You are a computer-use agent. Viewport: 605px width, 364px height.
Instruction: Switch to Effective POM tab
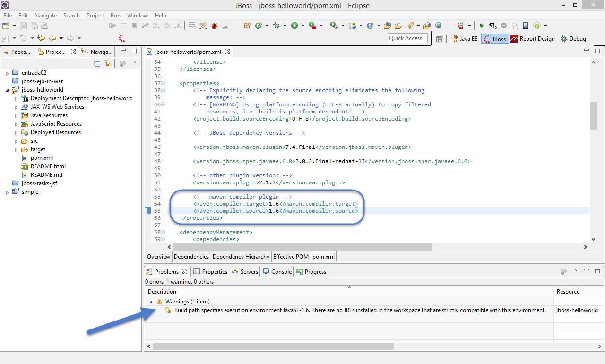(x=291, y=257)
